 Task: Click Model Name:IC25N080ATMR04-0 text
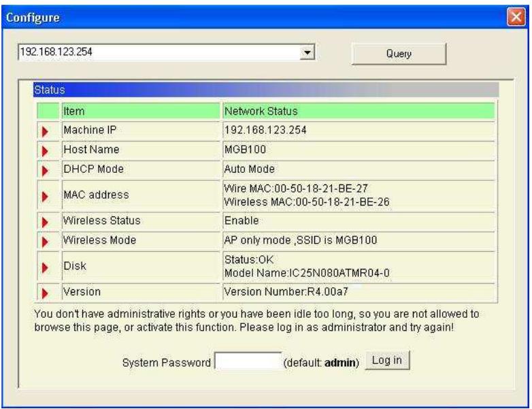point(307,273)
